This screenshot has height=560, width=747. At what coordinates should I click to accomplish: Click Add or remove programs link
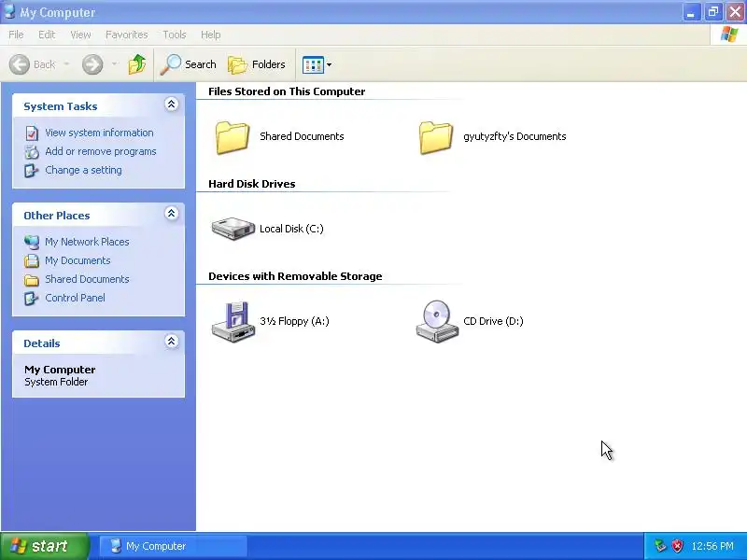click(x=101, y=151)
